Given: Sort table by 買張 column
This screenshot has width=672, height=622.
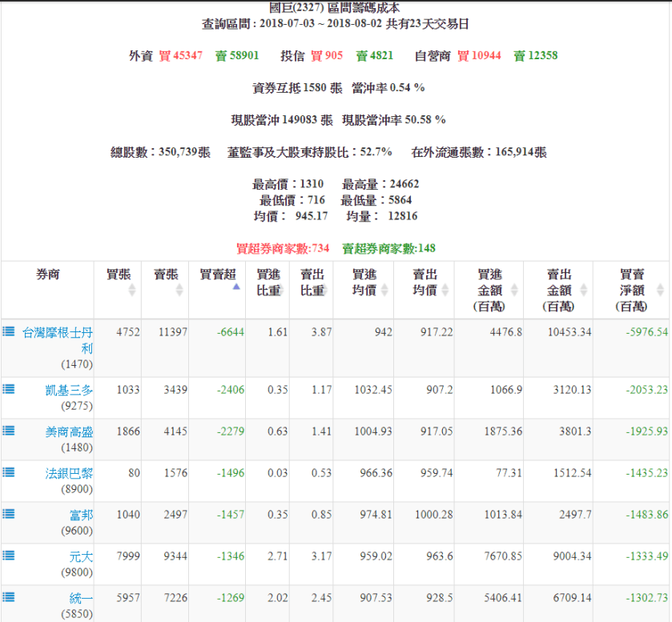Looking at the screenshot, I should click(x=118, y=282).
